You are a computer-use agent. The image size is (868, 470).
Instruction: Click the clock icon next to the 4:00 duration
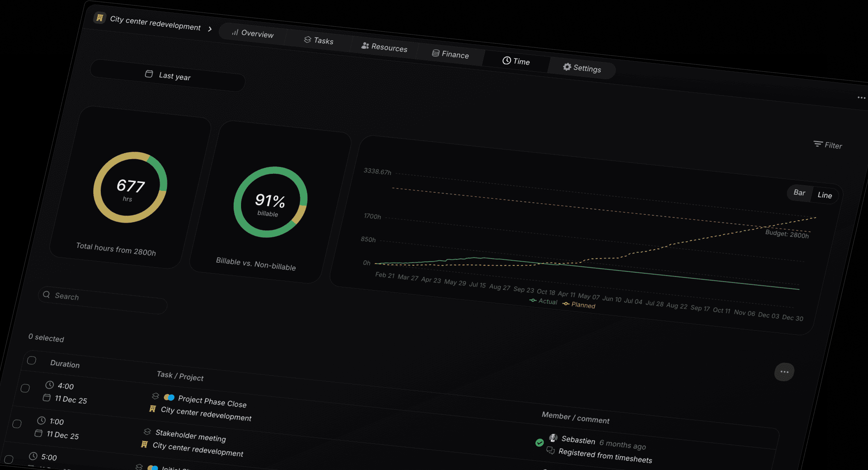tap(50, 384)
